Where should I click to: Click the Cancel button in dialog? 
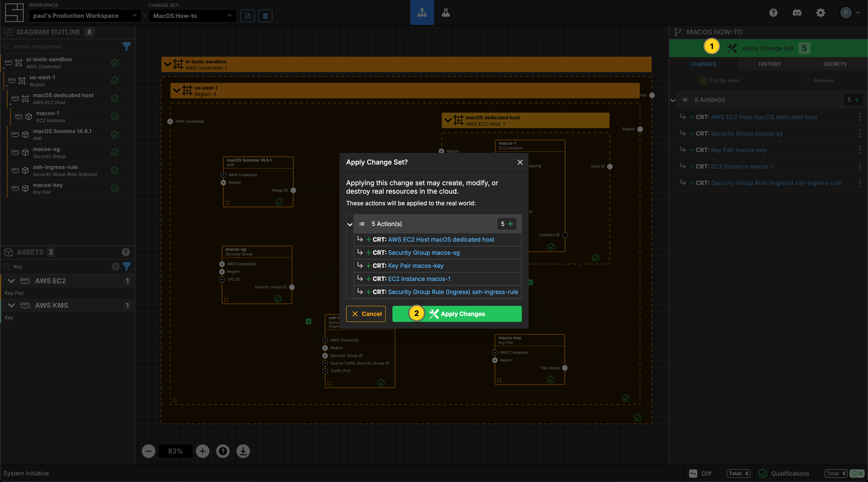pos(366,314)
